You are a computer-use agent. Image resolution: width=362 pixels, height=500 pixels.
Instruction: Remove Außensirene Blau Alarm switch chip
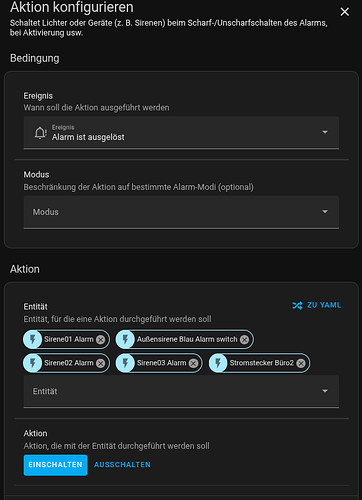click(244, 339)
